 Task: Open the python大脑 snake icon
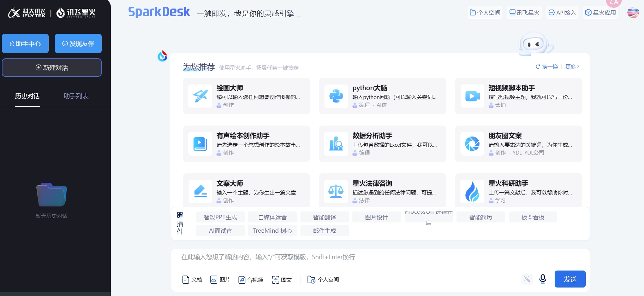336,96
